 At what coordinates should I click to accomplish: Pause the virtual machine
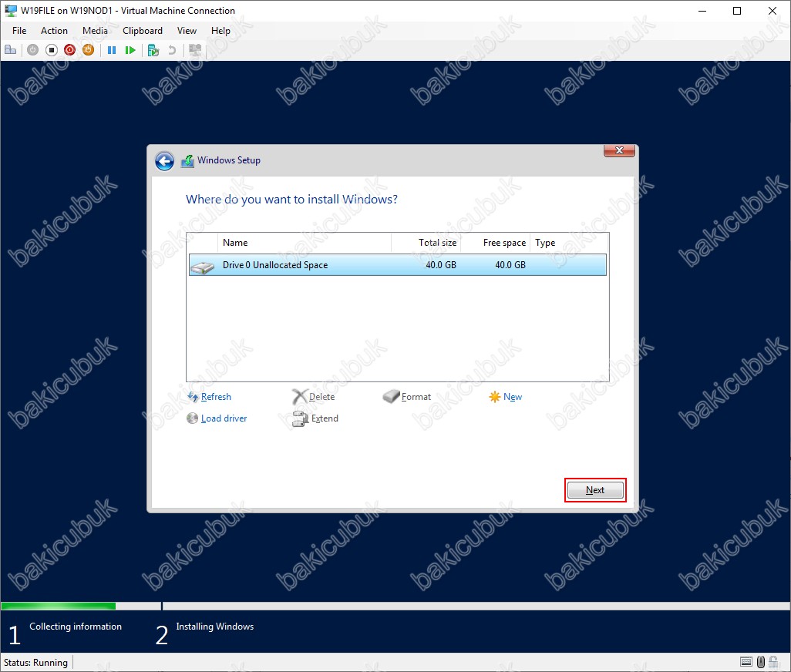[x=112, y=50]
